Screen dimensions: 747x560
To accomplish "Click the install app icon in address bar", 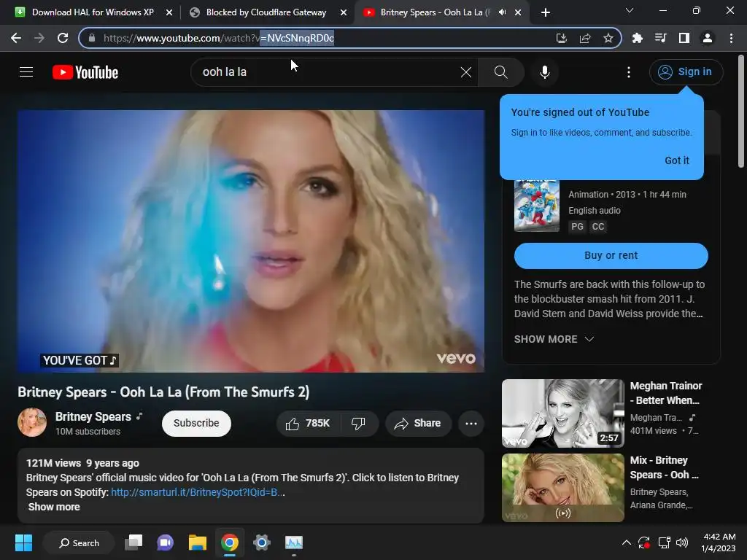I will click(x=562, y=38).
